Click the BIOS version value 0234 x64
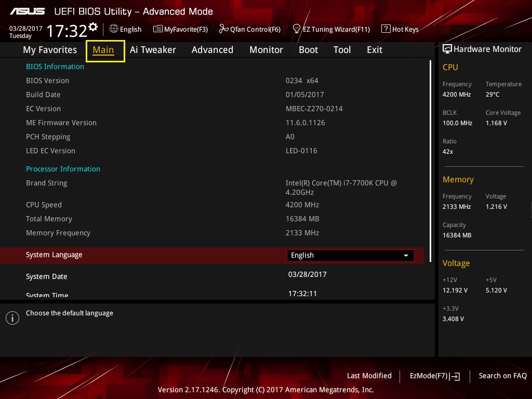 click(x=302, y=81)
